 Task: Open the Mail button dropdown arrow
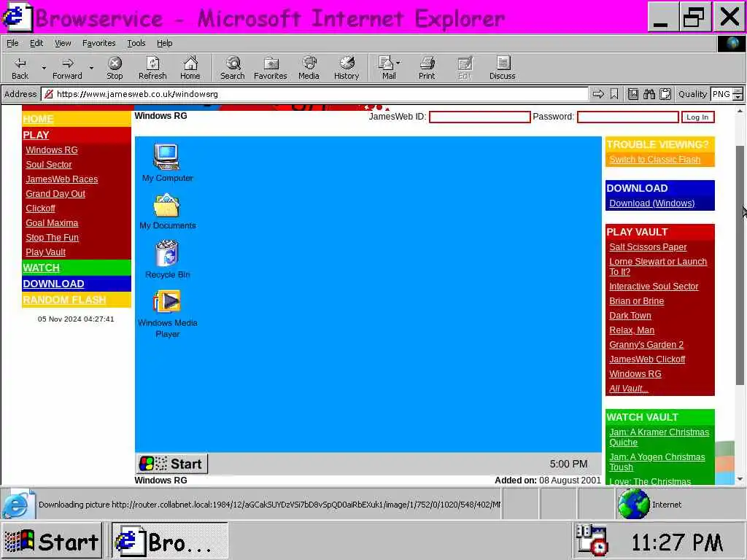[398, 63]
